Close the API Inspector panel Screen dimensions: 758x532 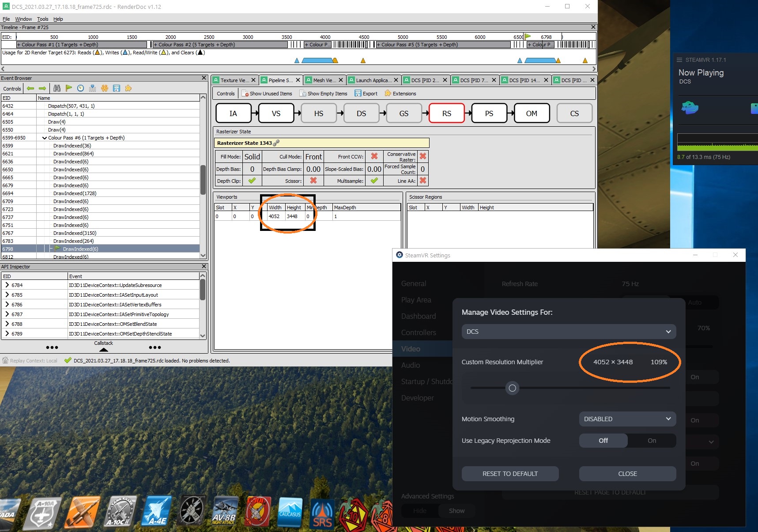coord(204,266)
